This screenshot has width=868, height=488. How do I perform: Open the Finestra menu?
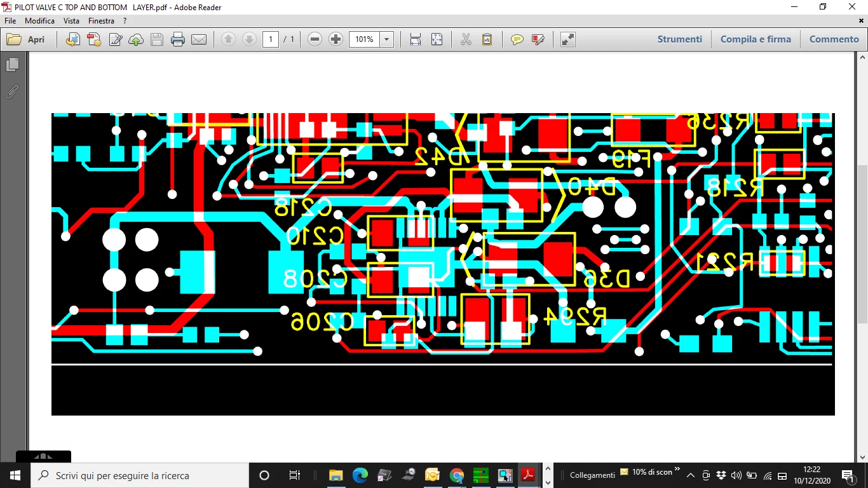(102, 21)
